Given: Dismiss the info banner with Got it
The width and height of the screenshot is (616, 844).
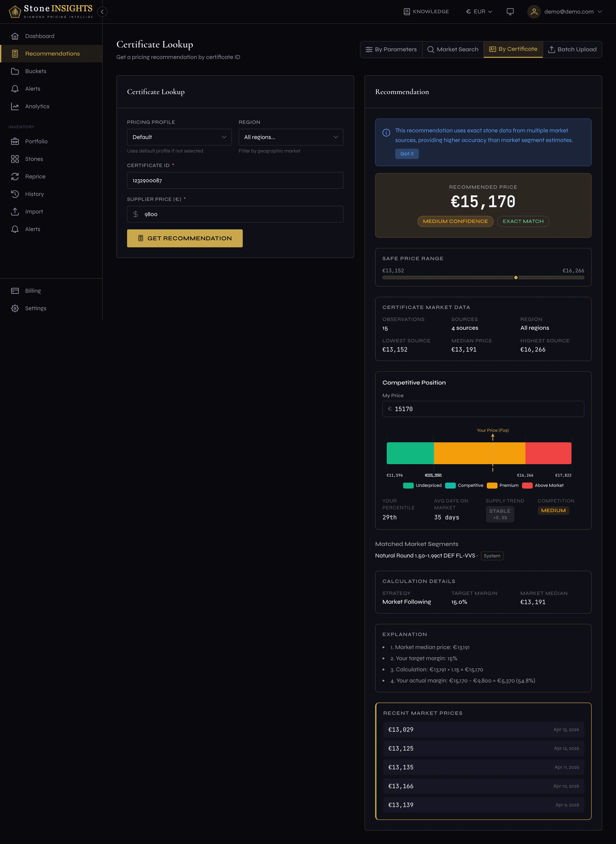Looking at the screenshot, I should [406, 154].
